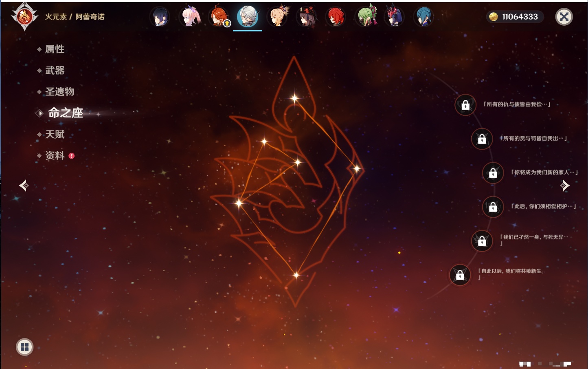Choose the orange-haired portrait with upgrade arrow badge

coord(219,17)
